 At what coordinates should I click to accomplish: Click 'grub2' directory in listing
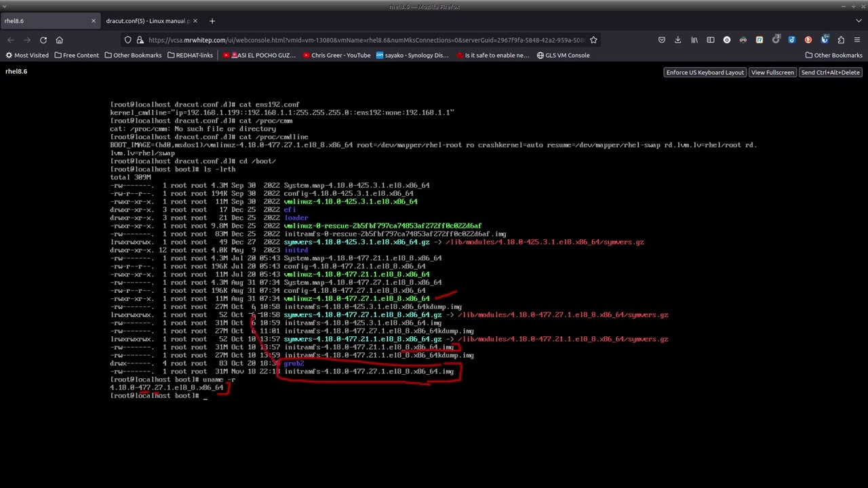pos(294,363)
